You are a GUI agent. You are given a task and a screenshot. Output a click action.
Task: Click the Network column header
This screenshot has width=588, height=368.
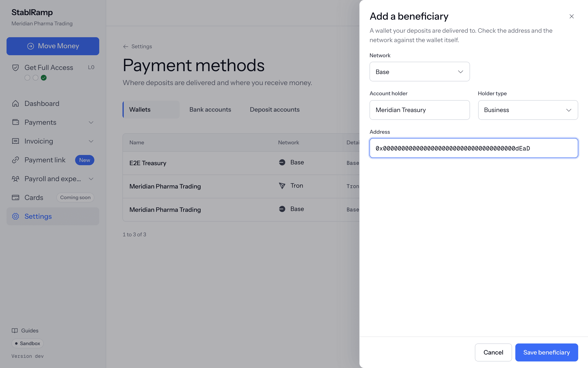(x=288, y=143)
